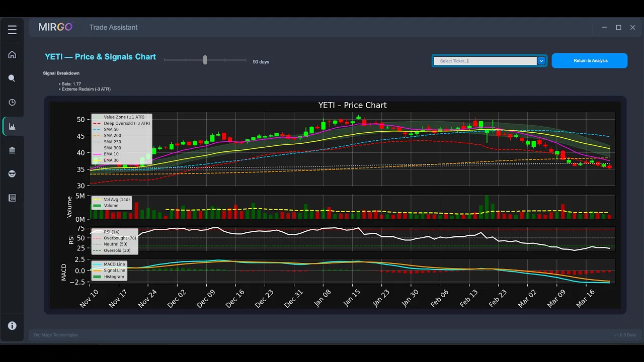Expand the Select Ticker dropdown arrow
The height and width of the screenshot is (362, 644).
pyautogui.click(x=541, y=61)
